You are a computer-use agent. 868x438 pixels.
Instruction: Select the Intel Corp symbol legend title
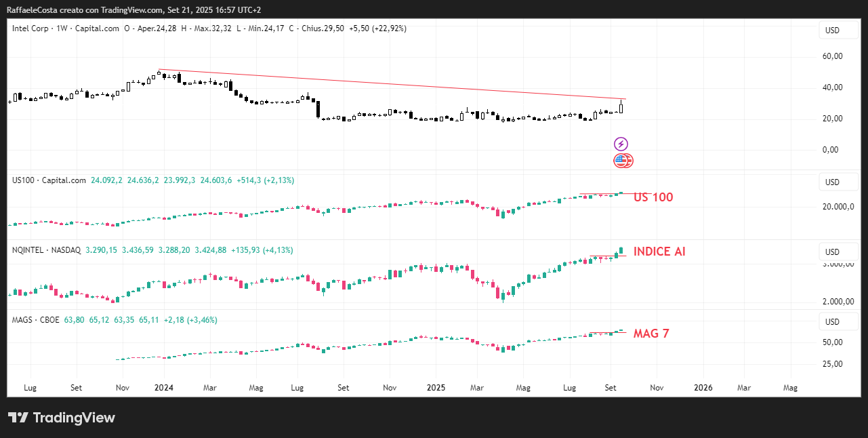[x=66, y=28]
